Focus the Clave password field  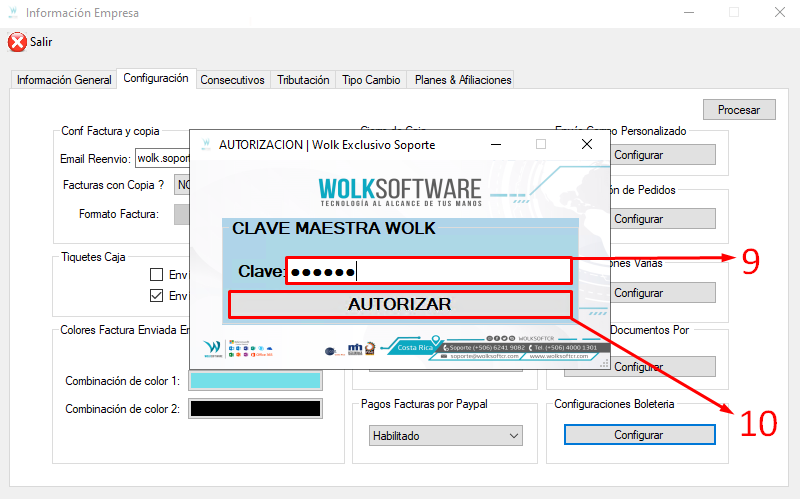429,271
